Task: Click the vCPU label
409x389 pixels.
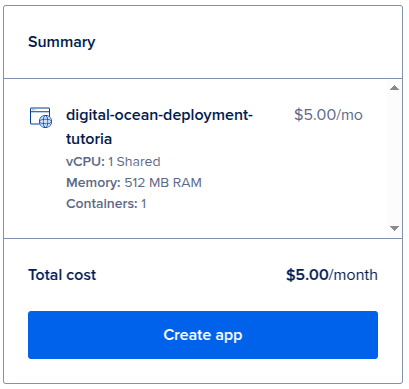Action: 85,162
